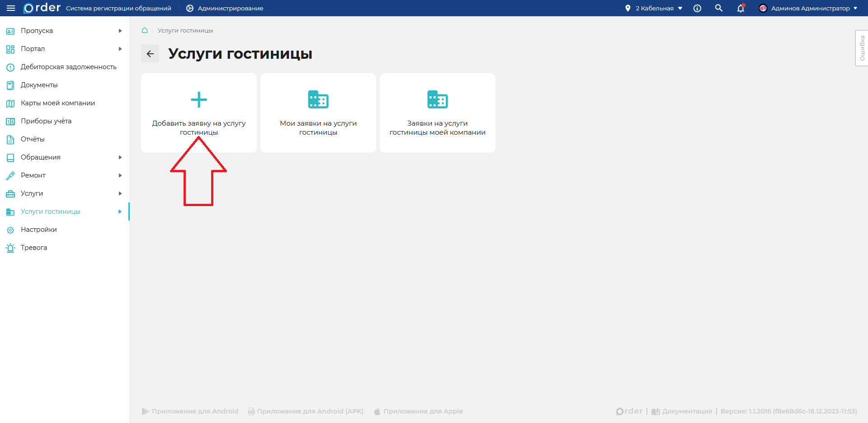
Task: Open notifications via the bell icon
Action: pyautogui.click(x=741, y=8)
